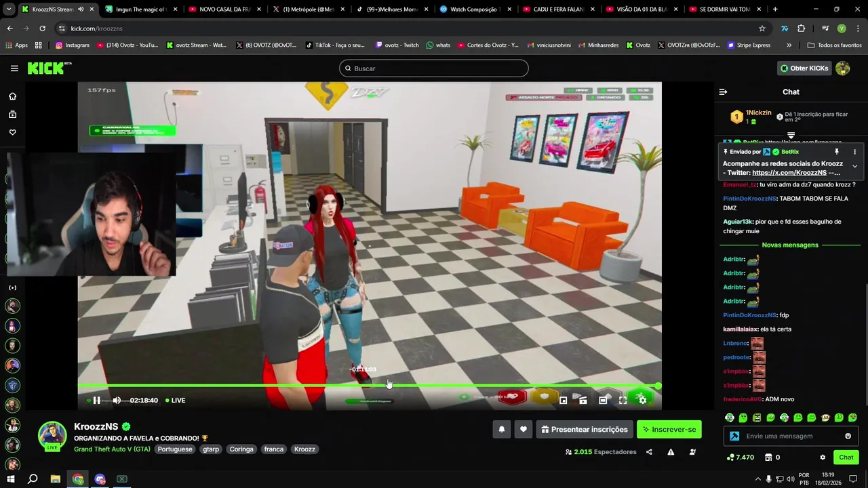Viewport: 868px width, 488px height.
Task: Jump to LIVE in the player
Action: (x=174, y=400)
